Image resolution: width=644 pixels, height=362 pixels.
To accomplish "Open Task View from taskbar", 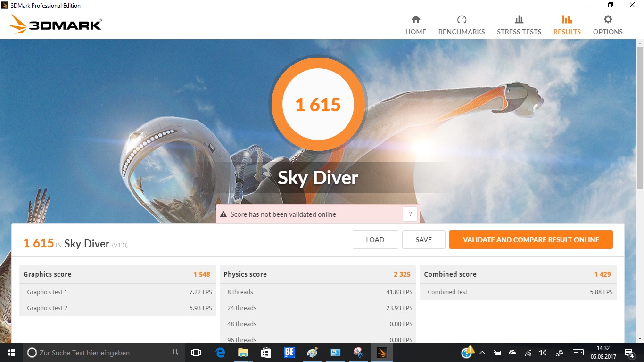I will (x=196, y=353).
